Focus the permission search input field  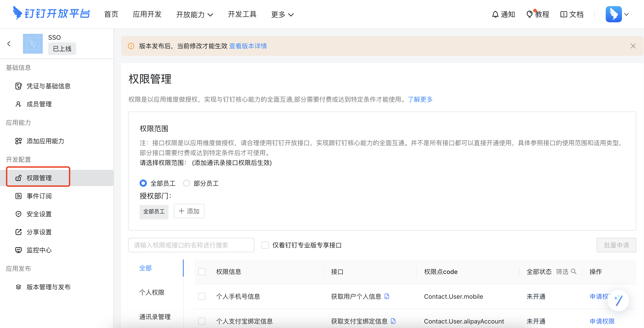[x=191, y=245]
